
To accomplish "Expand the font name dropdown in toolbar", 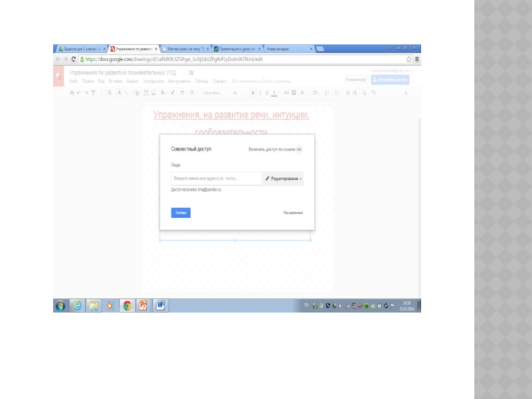I will (x=214, y=93).
